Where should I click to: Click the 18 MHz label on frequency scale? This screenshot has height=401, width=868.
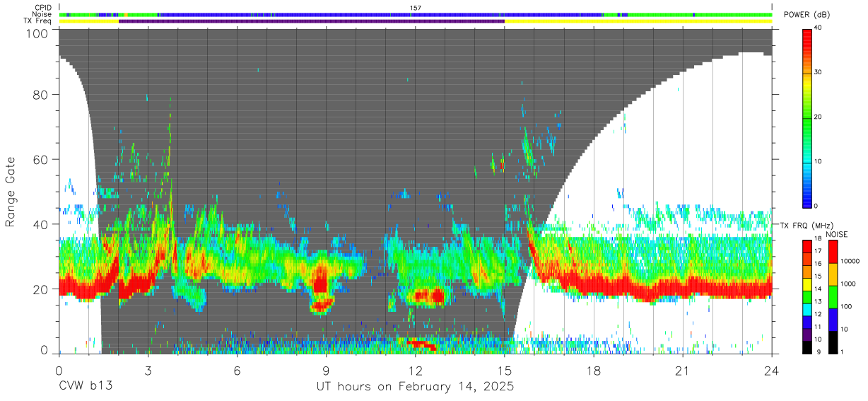[819, 240]
